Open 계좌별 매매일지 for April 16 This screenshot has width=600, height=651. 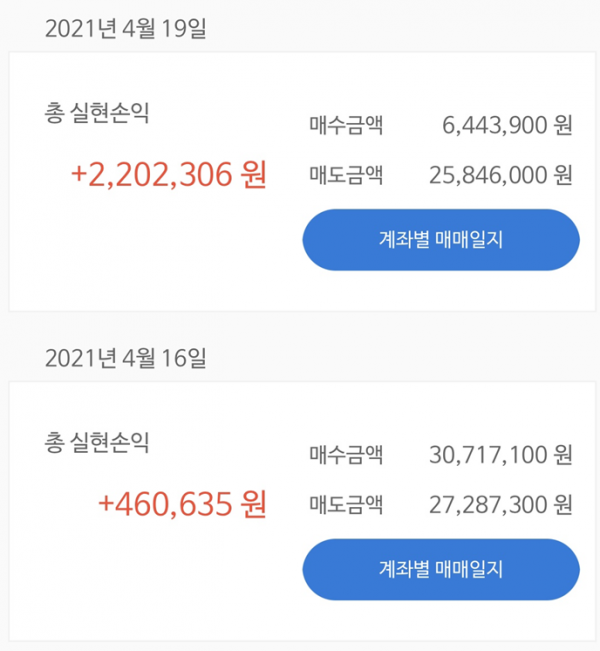[x=441, y=570]
